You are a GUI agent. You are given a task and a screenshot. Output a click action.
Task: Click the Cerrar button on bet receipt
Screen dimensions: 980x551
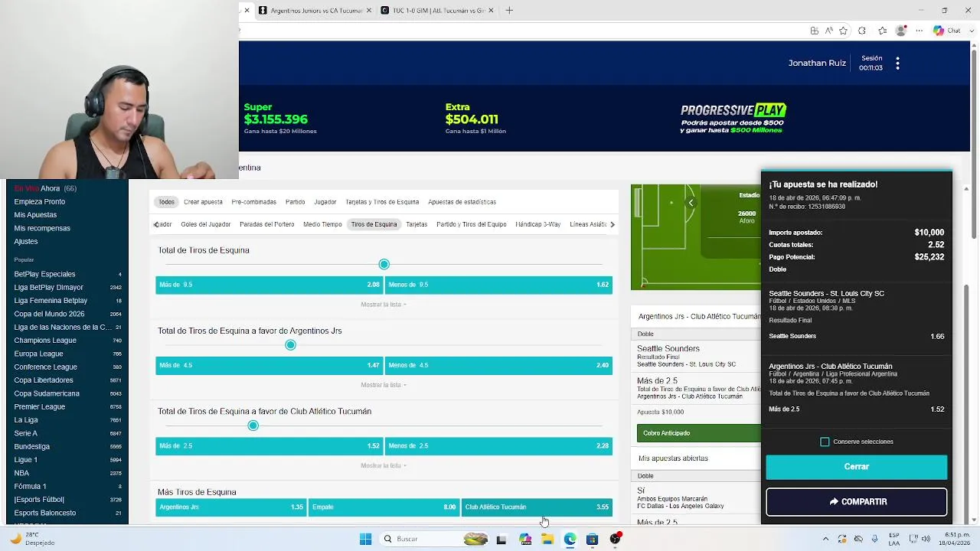click(856, 467)
